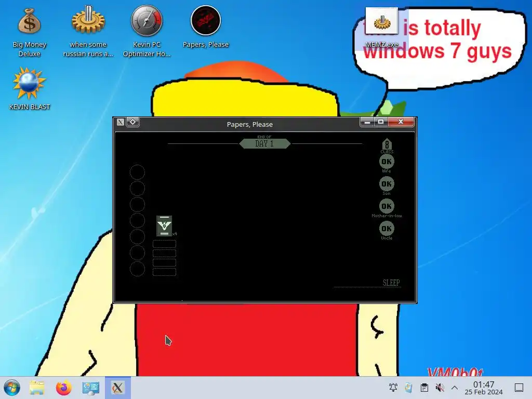Click the Papers, Please window title text
Image resolution: width=532 pixels, height=399 pixels.
tap(250, 125)
